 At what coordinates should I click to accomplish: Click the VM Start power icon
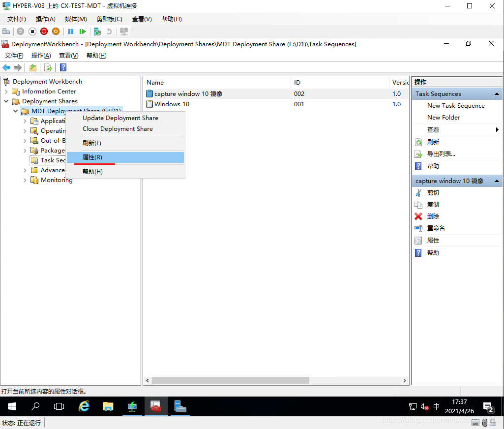click(x=20, y=31)
